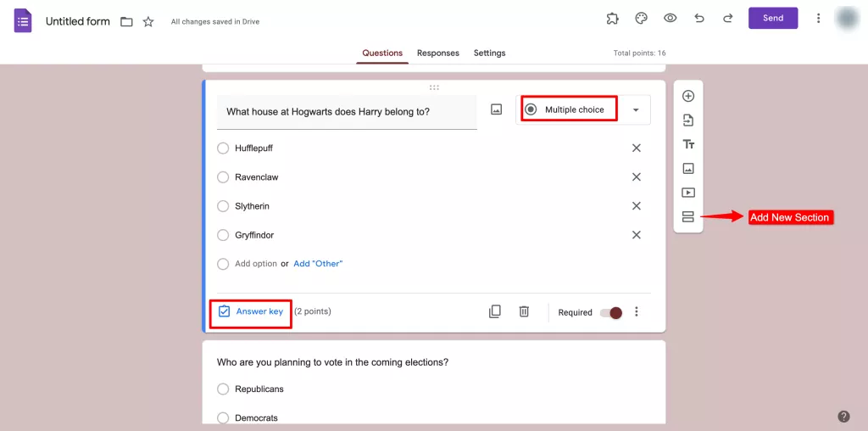Select the Ravenclaw radio button
The height and width of the screenshot is (431, 868).
[223, 177]
